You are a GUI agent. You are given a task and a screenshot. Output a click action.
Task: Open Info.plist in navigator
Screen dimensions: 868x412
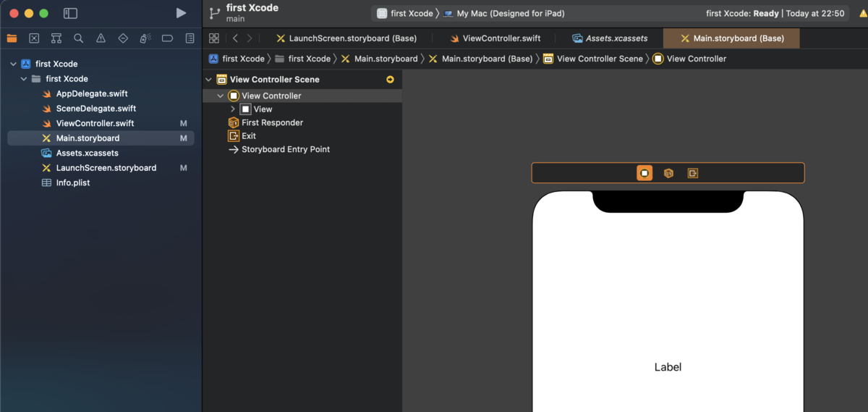click(x=73, y=182)
